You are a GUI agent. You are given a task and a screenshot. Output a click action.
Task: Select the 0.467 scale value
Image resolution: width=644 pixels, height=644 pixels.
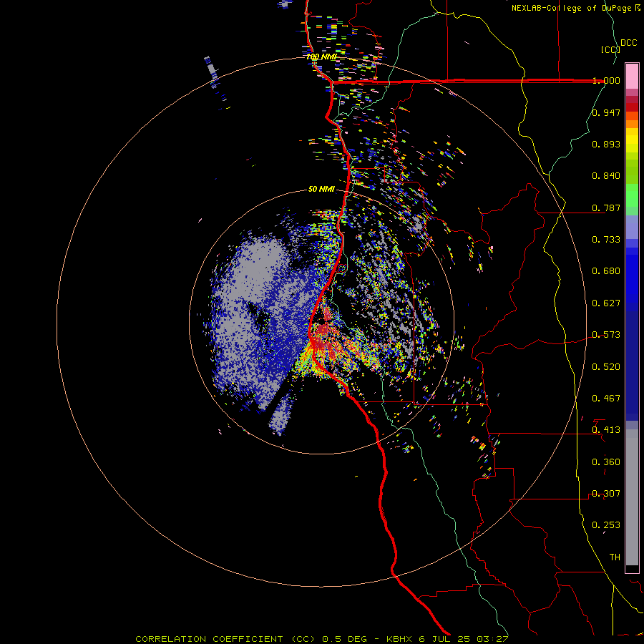[x=606, y=399]
